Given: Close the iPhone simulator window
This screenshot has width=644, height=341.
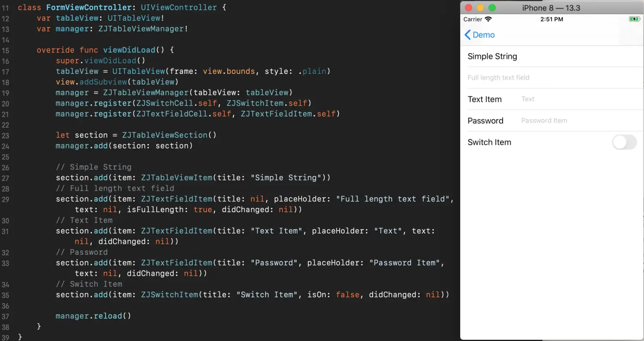Looking at the screenshot, I should [x=468, y=8].
